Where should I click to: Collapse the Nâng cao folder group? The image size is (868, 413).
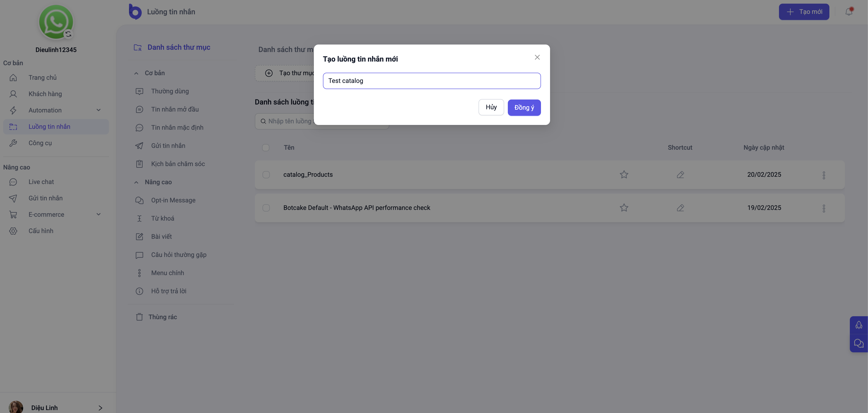click(x=136, y=182)
